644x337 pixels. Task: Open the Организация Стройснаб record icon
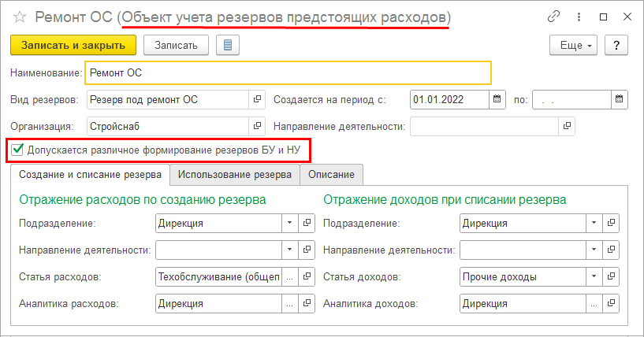pyautogui.click(x=257, y=125)
